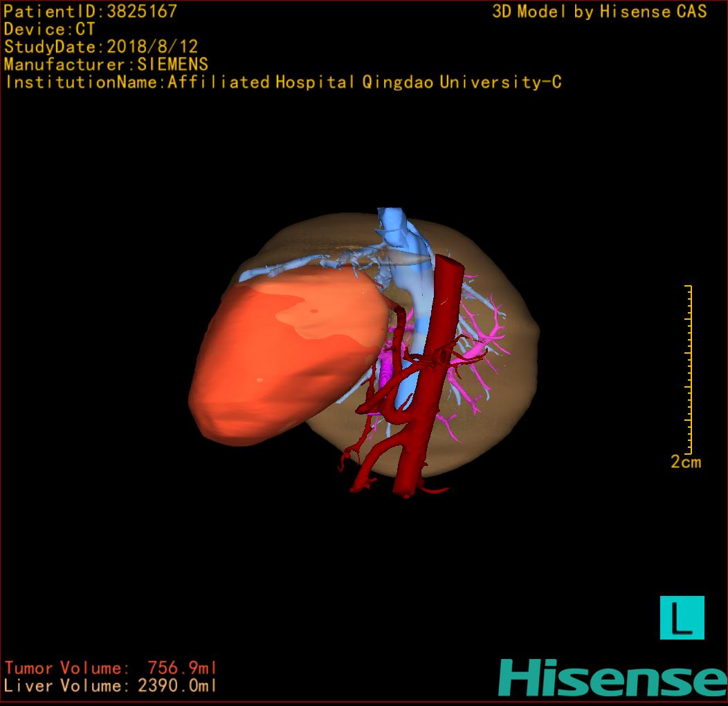Click the yellow vertical scale ruler
This screenshot has height=706, width=728.
click(689, 369)
